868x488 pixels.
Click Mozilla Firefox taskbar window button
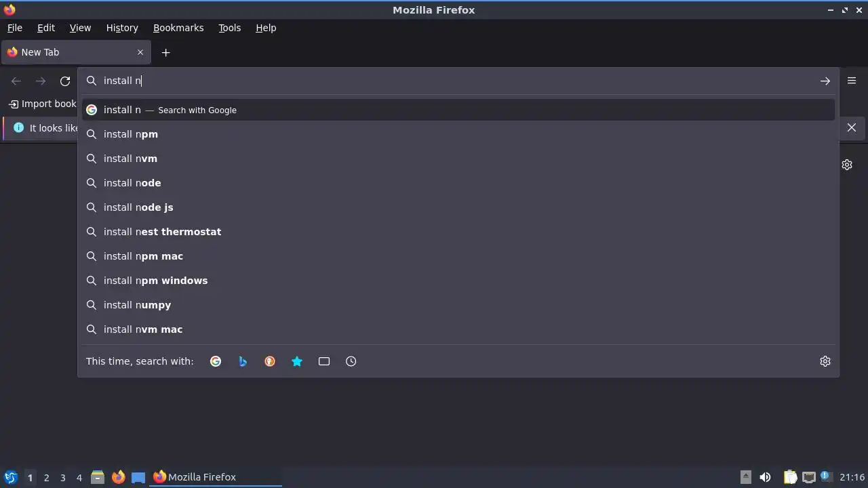(216, 477)
